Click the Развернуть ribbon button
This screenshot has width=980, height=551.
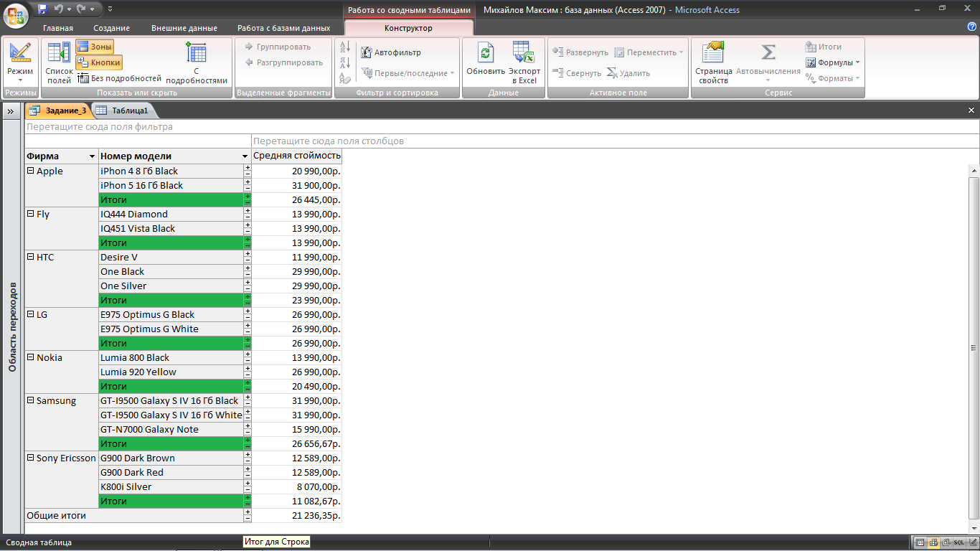point(580,52)
